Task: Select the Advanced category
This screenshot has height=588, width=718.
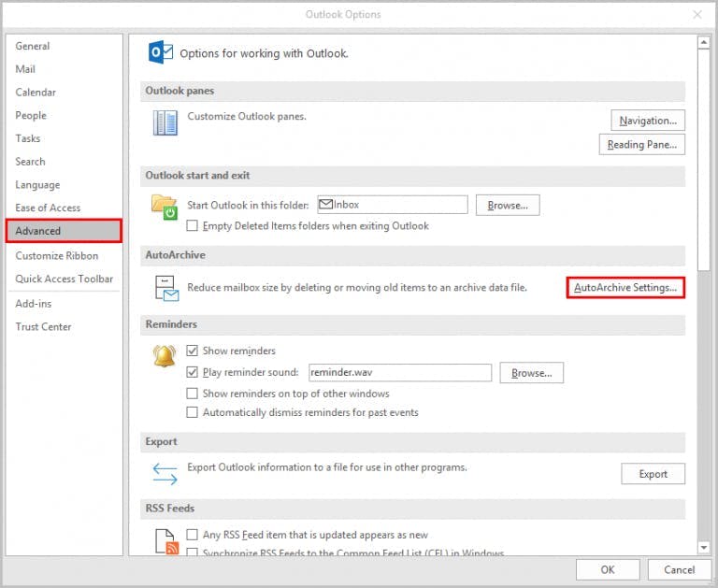Action: (65, 231)
